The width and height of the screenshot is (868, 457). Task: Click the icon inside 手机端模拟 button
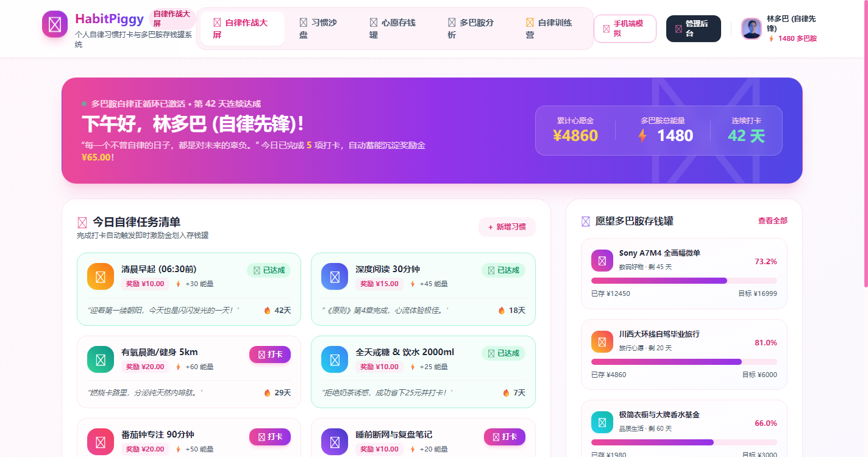[x=607, y=29]
